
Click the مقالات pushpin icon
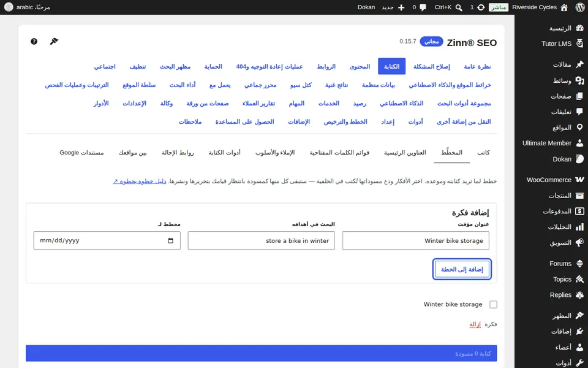click(580, 64)
